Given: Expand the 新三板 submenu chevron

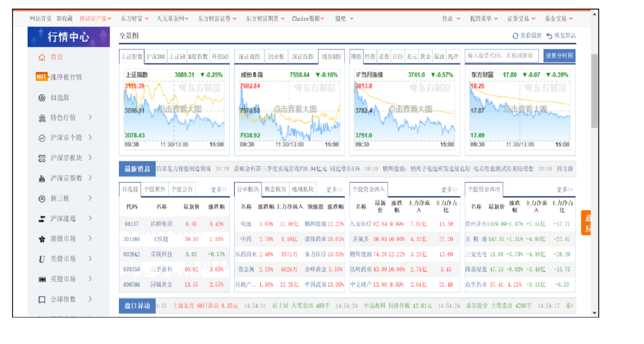Looking at the screenshot, I should (90, 198).
